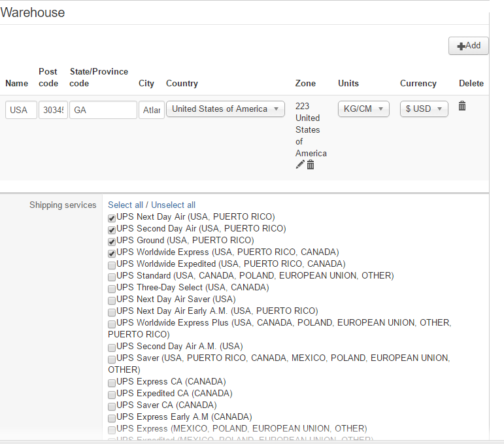This screenshot has height=444, width=504.
Task: Click the pencil icon to edit zone
Action: [x=300, y=165]
